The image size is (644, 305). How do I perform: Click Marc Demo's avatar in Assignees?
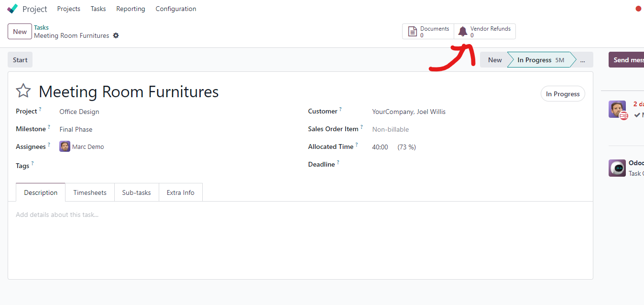click(x=65, y=147)
